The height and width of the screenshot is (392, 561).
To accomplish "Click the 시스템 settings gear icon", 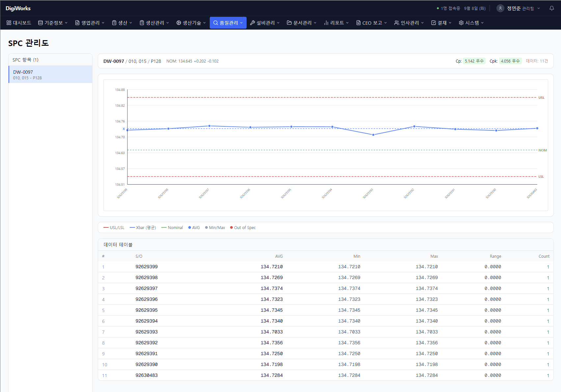I will tap(461, 23).
